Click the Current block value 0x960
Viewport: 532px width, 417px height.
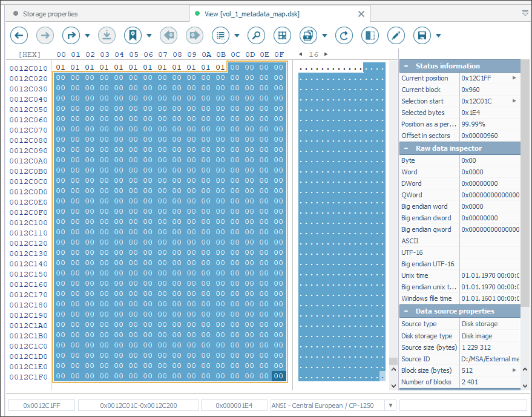click(x=470, y=90)
